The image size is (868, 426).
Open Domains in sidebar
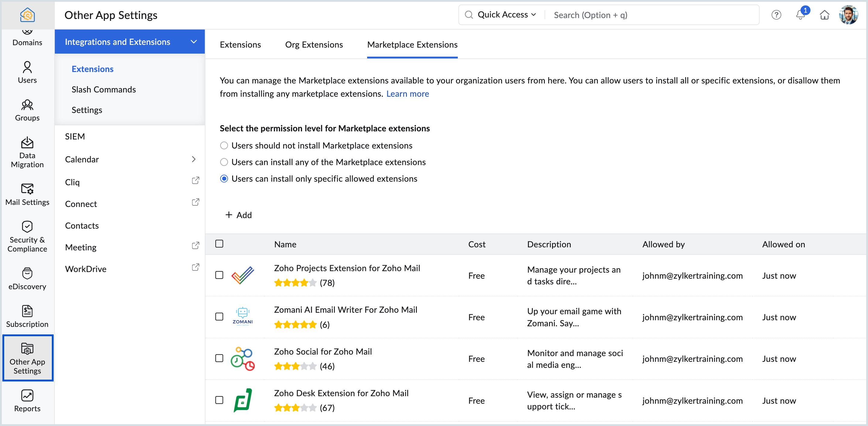(x=27, y=38)
